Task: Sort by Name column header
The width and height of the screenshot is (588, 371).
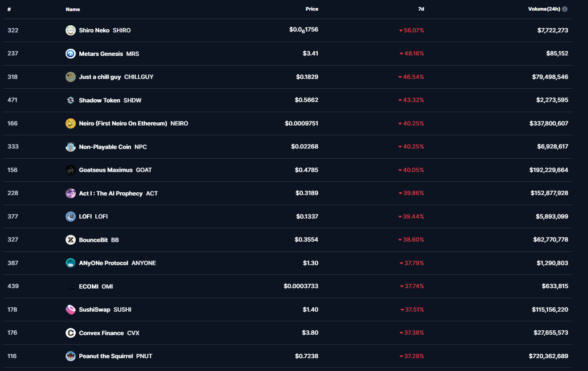Action: (x=73, y=9)
